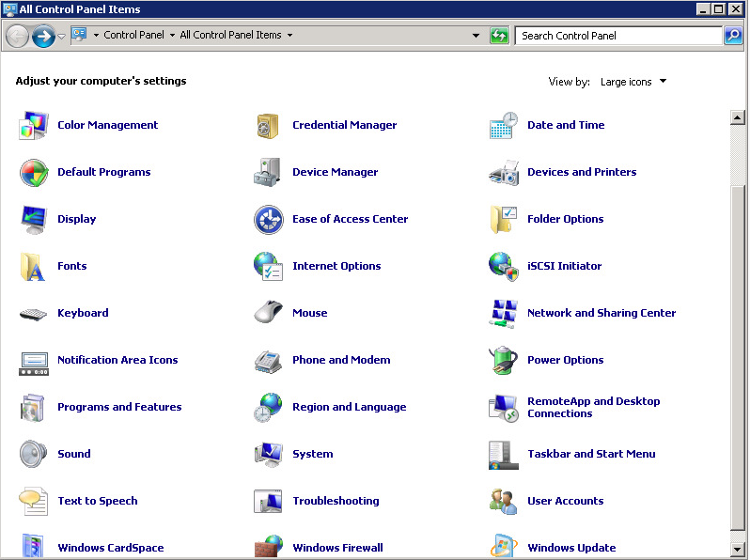
Task: Open the Color Management icon
Action: (34, 125)
